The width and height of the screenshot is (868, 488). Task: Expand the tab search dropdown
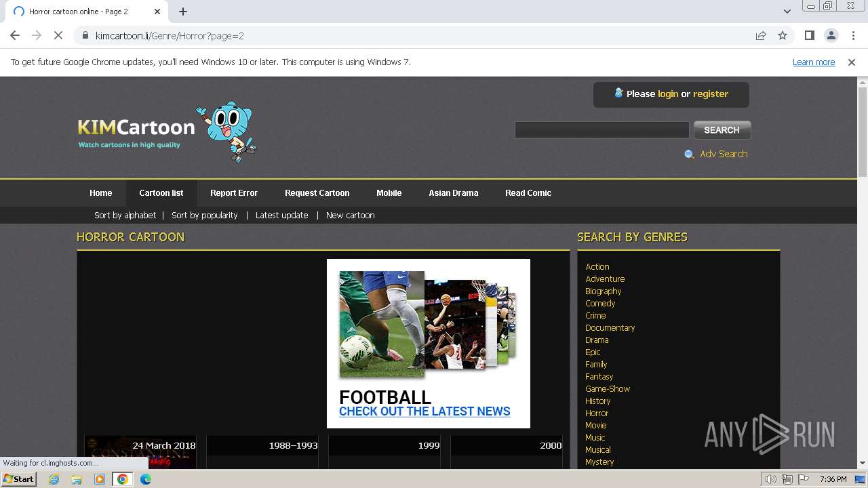(787, 12)
